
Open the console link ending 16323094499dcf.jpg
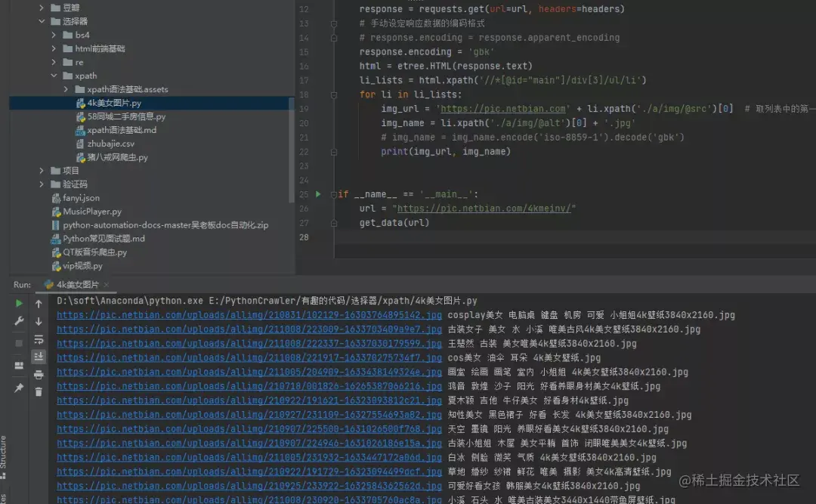[x=249, y=472]
